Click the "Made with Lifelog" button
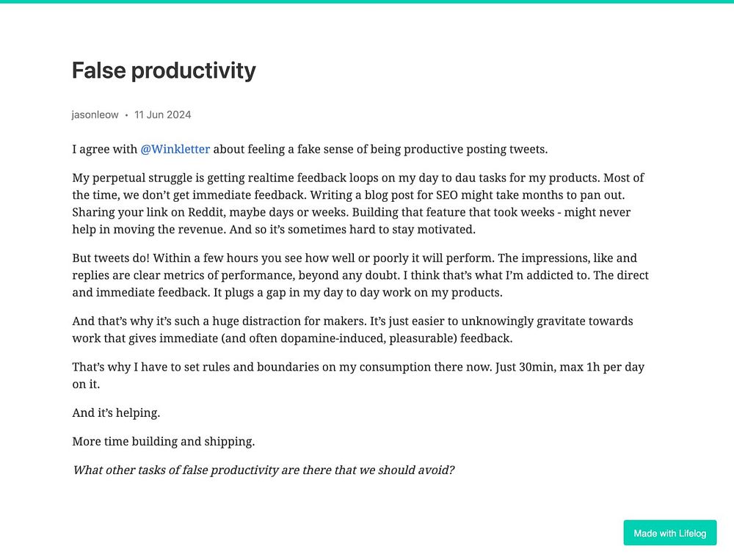734x560 pixels. [x=669, y=533]
